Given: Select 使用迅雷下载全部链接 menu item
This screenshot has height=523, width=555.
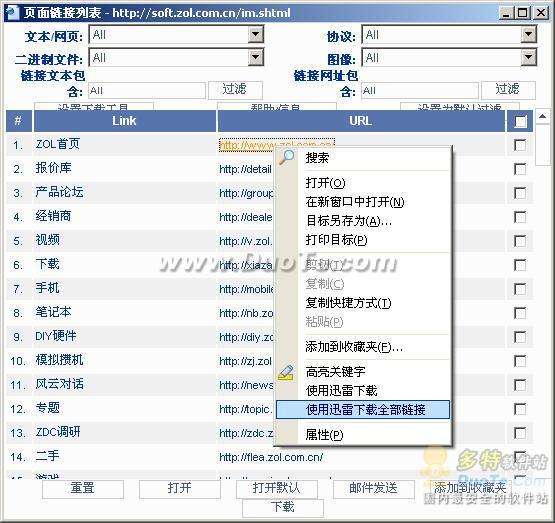Looking at the screenshot, I should point(363,410).
